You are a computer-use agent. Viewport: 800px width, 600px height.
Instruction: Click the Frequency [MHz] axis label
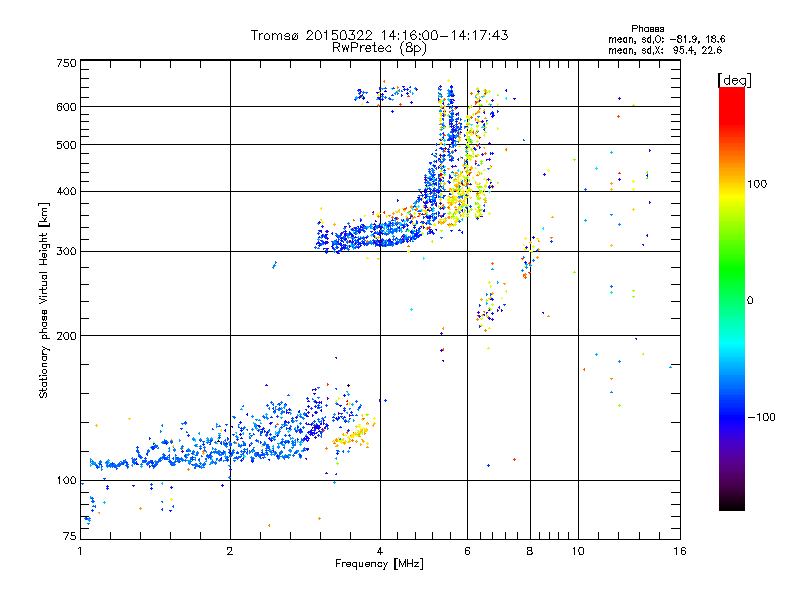[379, 564]
